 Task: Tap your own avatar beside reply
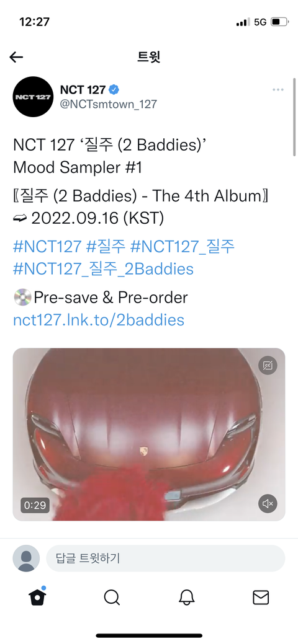point(26,558)
